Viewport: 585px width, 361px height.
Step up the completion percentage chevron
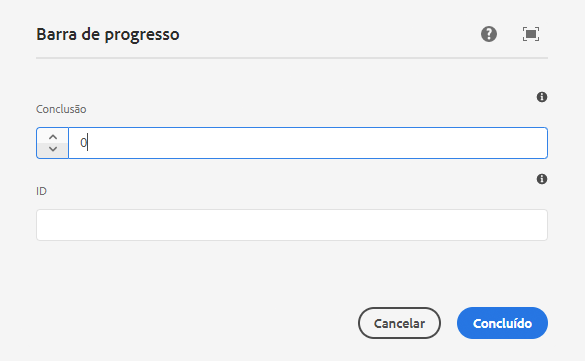point(53,136)
